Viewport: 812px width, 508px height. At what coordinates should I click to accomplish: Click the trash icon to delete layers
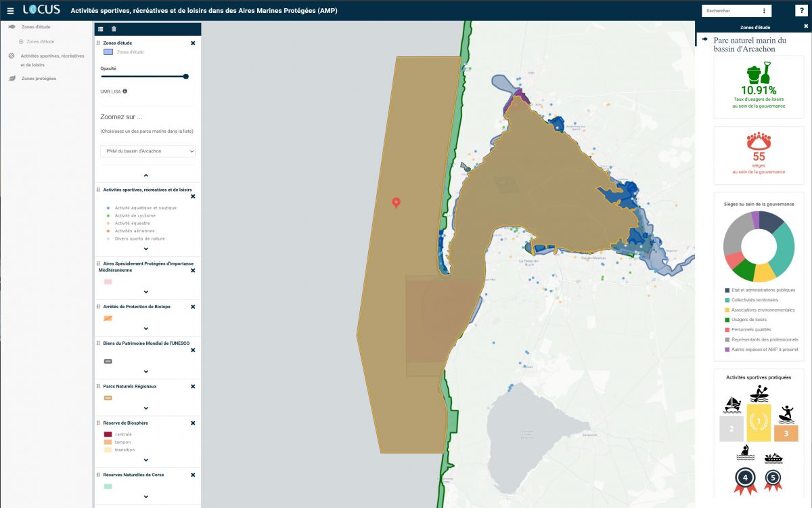pyautogui.click(x=114, y=28)
